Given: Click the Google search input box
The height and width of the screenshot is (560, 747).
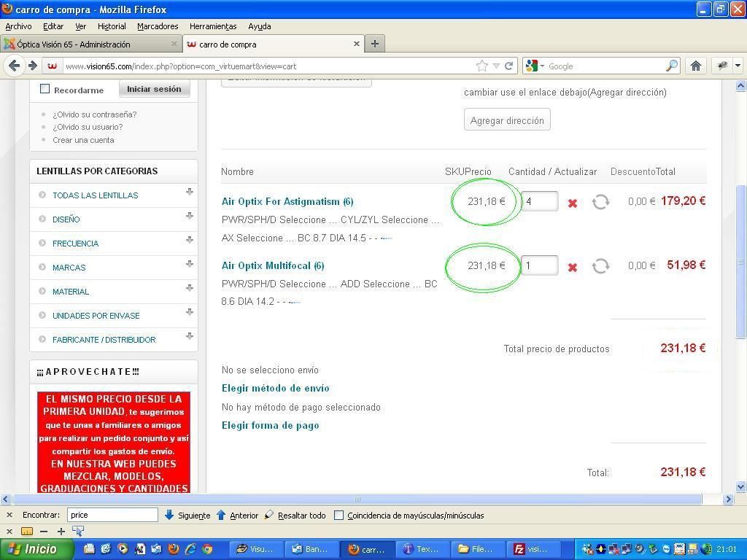Looking at the screenshot, I should (605, 66).
